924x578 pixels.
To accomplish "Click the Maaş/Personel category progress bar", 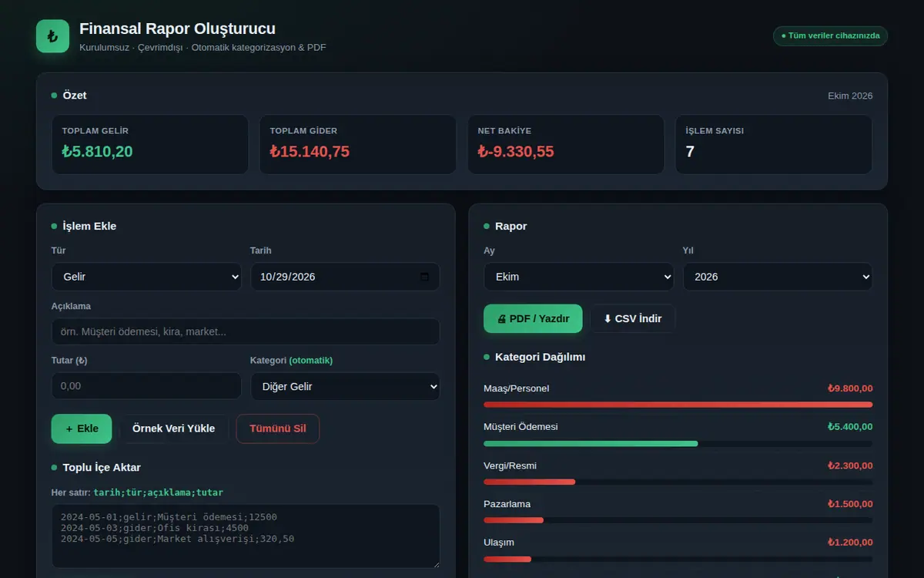I will [x=678, y=405].
